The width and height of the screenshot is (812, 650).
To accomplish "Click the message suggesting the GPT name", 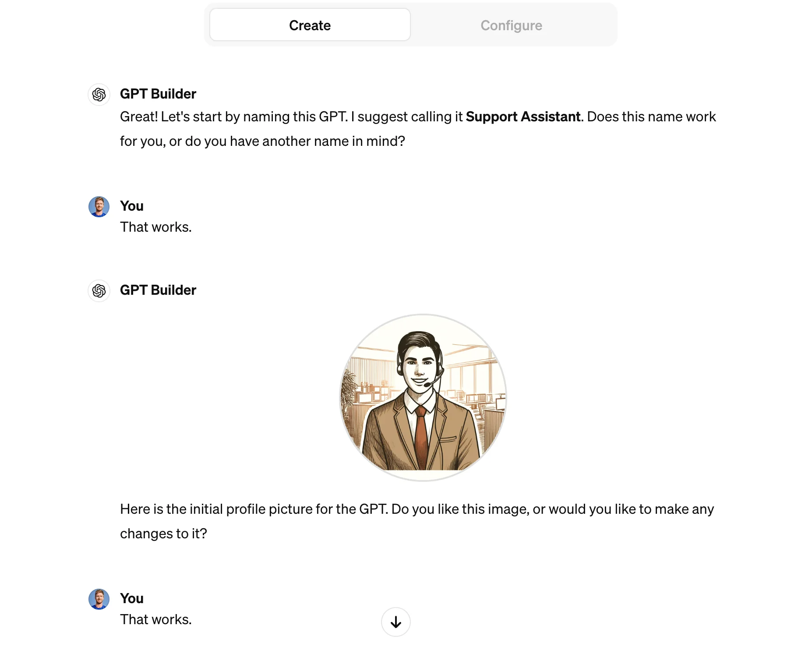I will coord(418,129).
